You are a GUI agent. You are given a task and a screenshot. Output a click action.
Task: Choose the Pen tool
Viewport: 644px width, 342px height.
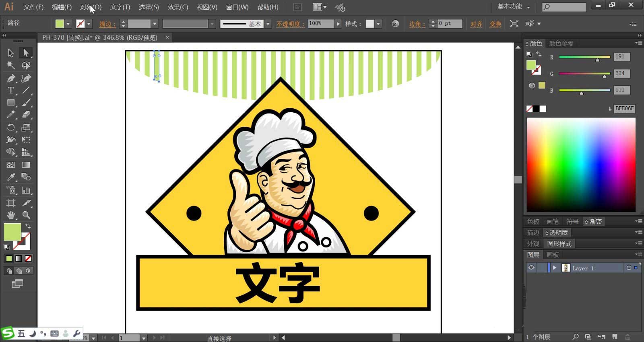[x=11, y=78]
